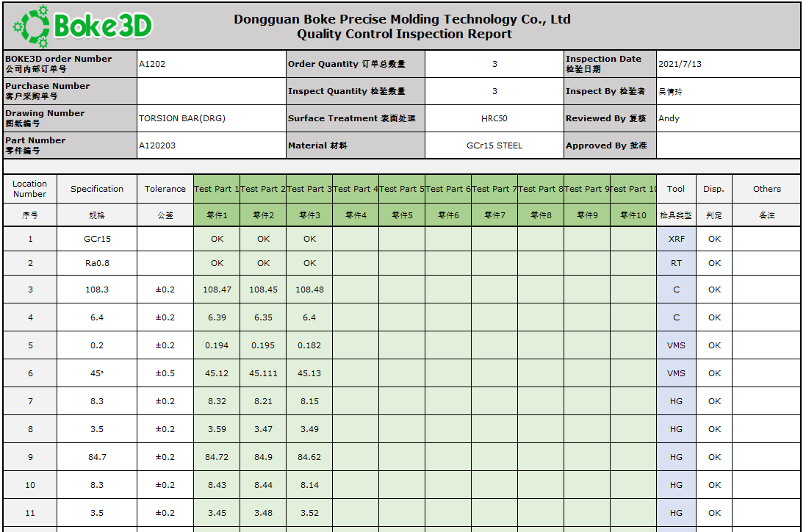Select measurement 3.52 in row 11

(309, 513)
